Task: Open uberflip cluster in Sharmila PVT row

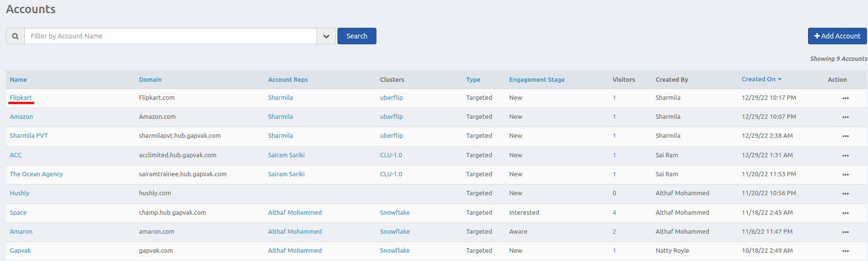Action: [x=392, y=136]
